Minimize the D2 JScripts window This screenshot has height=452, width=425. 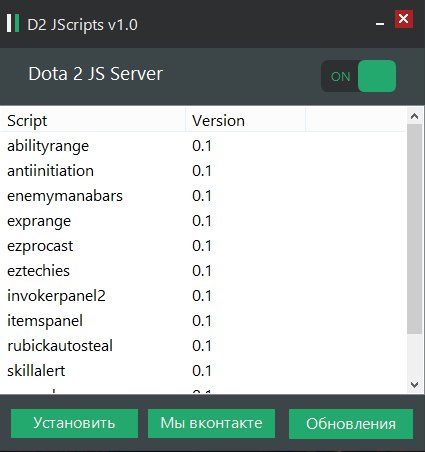point(380,23)
